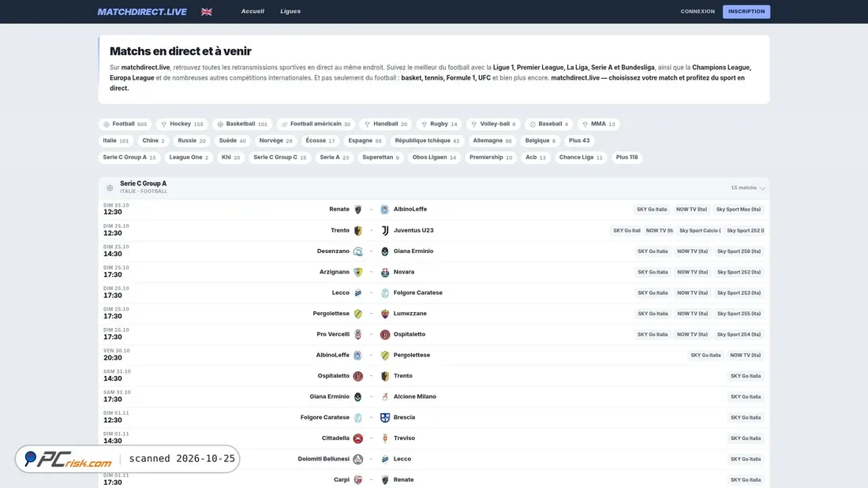Filter matches by Handball sport
The image size is (868, 488).
(x=386, y=124)
